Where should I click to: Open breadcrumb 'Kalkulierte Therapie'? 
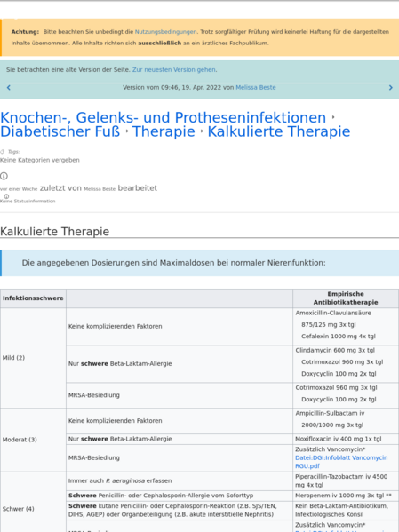[279, 131]
